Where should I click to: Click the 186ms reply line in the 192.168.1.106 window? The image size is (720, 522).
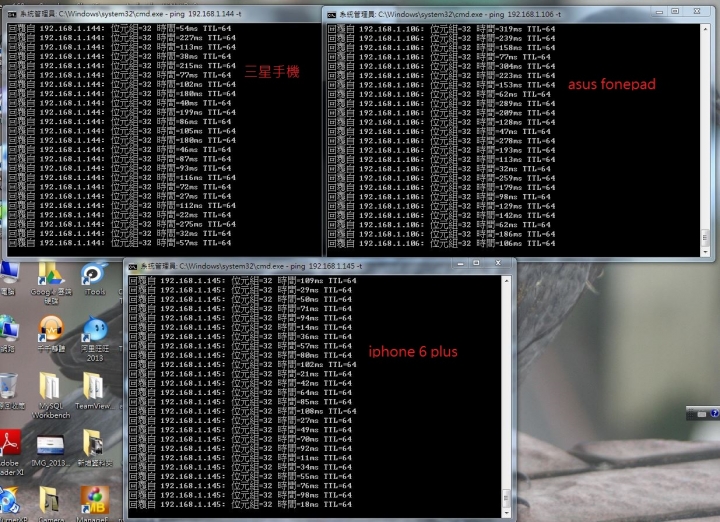click(x=441, y=234)
